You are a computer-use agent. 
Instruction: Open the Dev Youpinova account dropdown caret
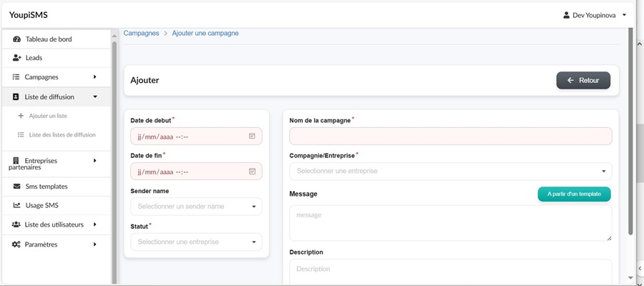click(624, 15)
